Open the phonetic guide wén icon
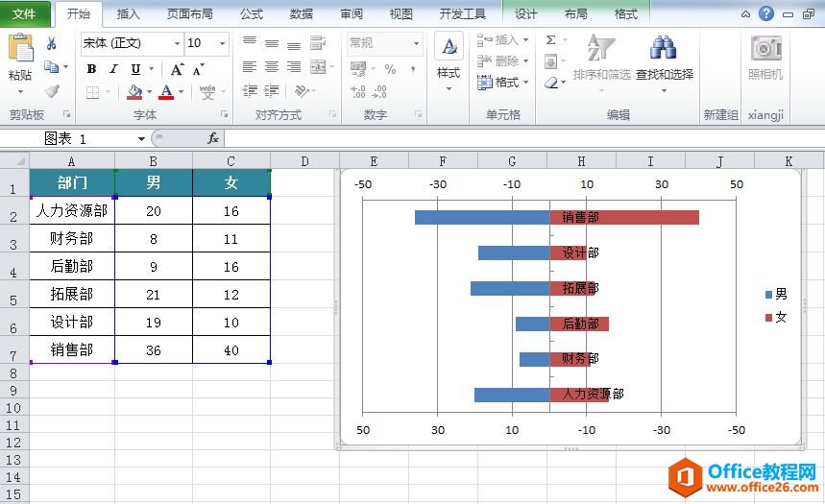The width and height of the screenshot is (825, 504). (x=207, y=92)
